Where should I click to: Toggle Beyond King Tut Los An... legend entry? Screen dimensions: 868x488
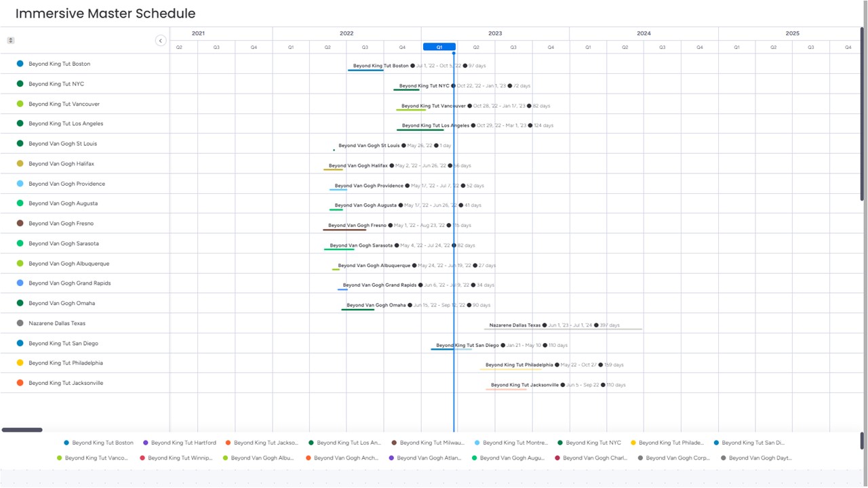(345, 443)
